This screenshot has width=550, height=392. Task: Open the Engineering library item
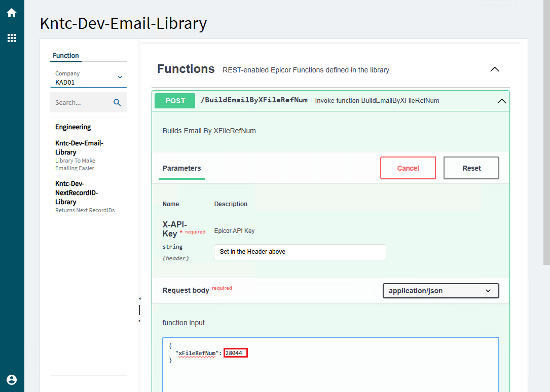point(73,127)
